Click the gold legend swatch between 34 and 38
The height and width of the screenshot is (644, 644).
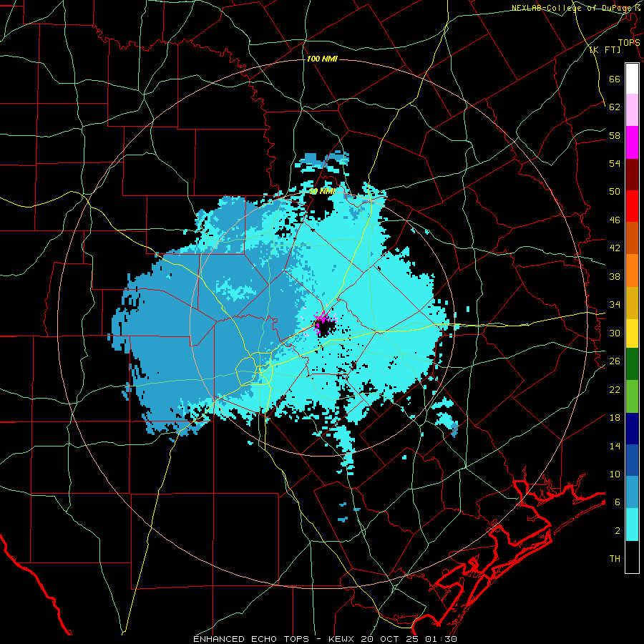632,303
